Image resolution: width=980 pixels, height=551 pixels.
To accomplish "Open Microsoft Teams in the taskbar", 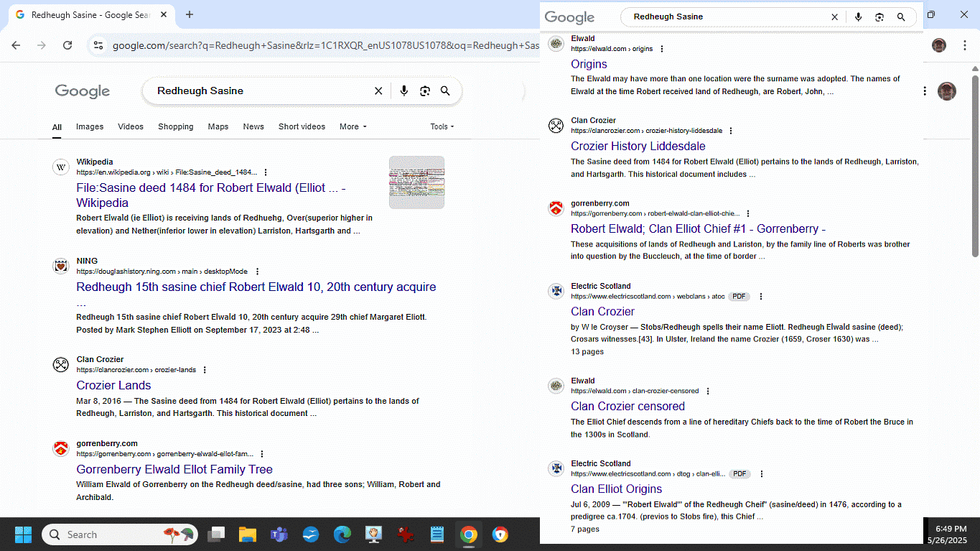I will point(279,534).
